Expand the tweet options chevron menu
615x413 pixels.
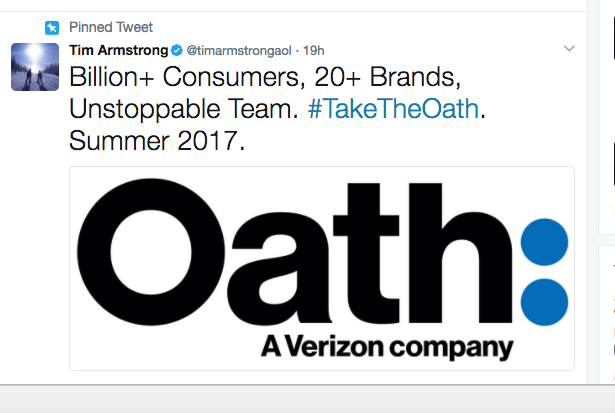569,49
